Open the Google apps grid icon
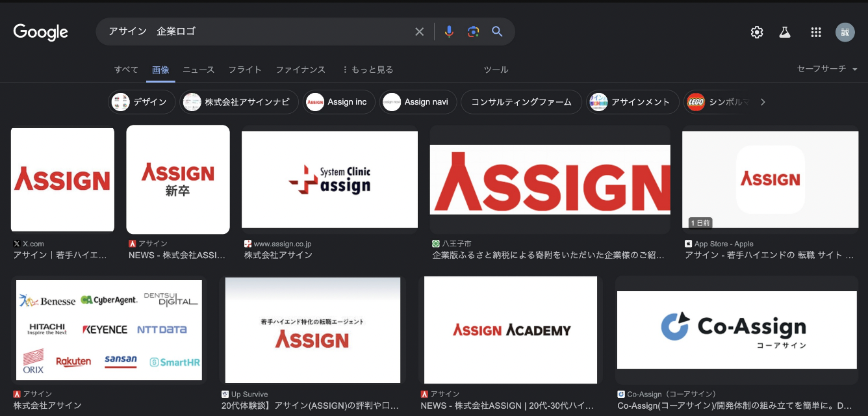The width and height of the screenshot is (868, 416). click(817, 32)
